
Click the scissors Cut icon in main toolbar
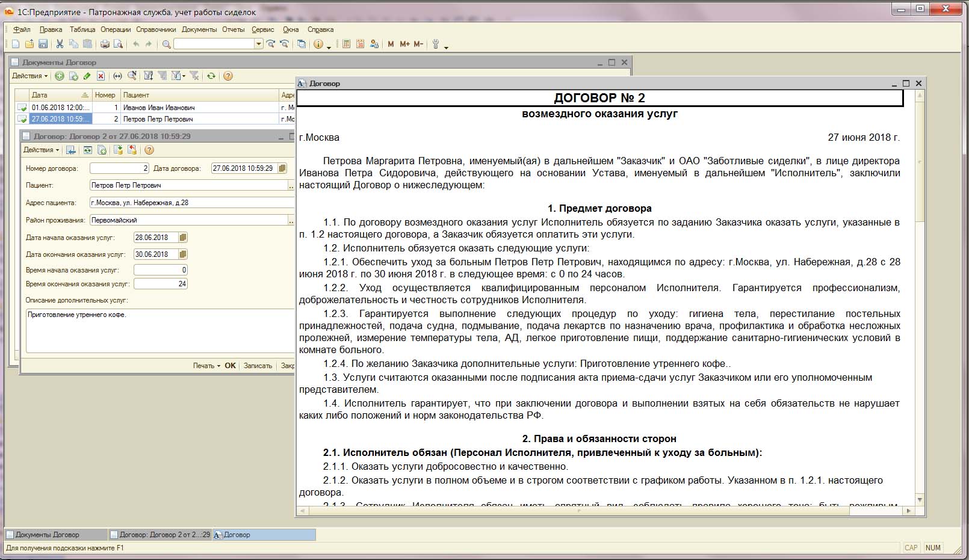tap(60, 44)
